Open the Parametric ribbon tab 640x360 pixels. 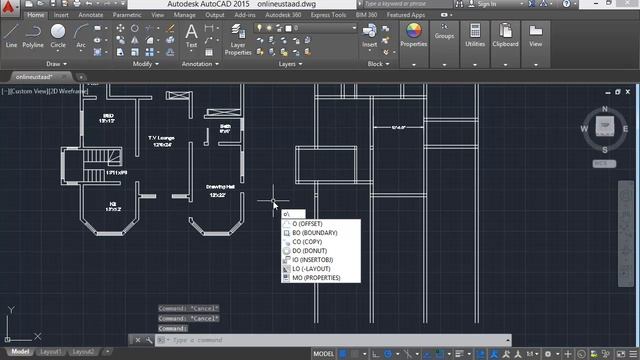[x=127, y=15]
